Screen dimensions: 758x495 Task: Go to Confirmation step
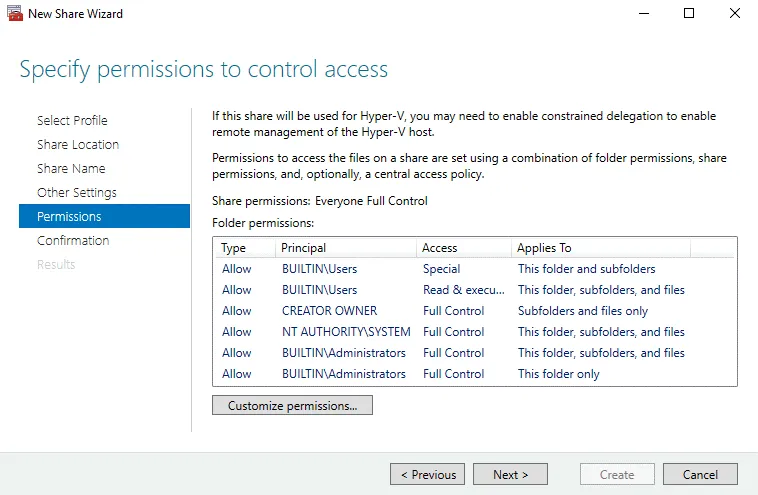point(73,240)
